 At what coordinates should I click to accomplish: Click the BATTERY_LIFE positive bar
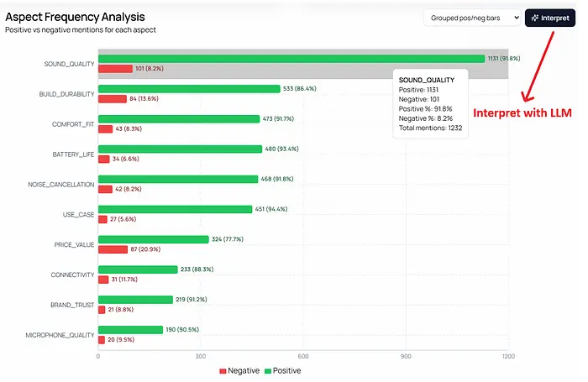pyautogui.click(x=180, y=149)
